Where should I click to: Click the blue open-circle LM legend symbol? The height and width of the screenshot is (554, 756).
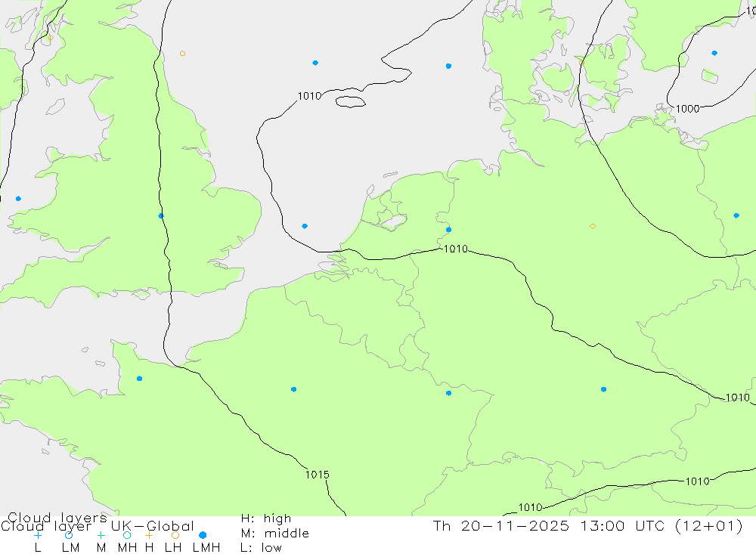tap(69, 535)
